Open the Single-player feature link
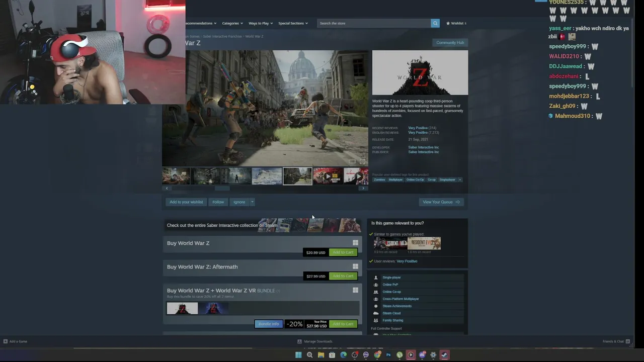The image size is (644, 362). tap(391, 278)
